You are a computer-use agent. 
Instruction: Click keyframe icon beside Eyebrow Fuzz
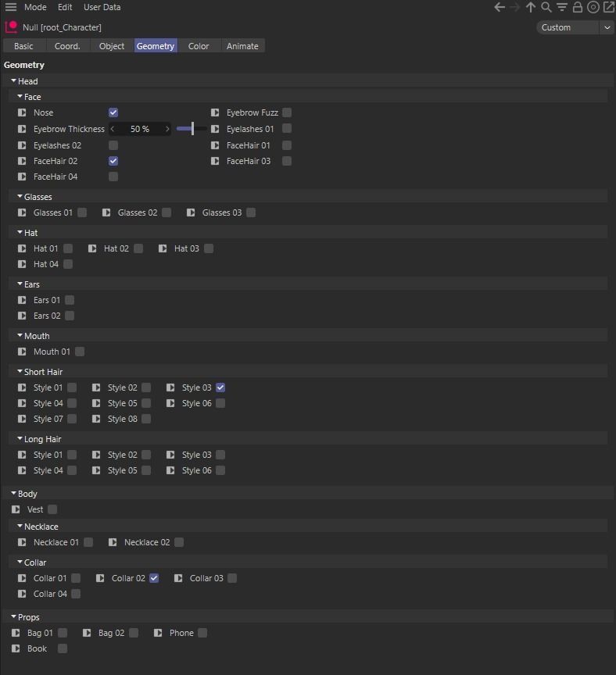[x=215, y=112]
